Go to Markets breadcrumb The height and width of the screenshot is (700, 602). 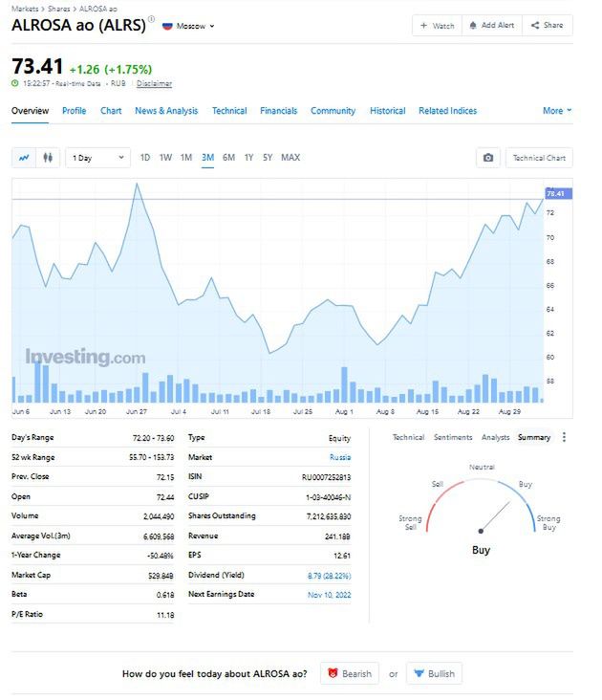click(25, 9)
